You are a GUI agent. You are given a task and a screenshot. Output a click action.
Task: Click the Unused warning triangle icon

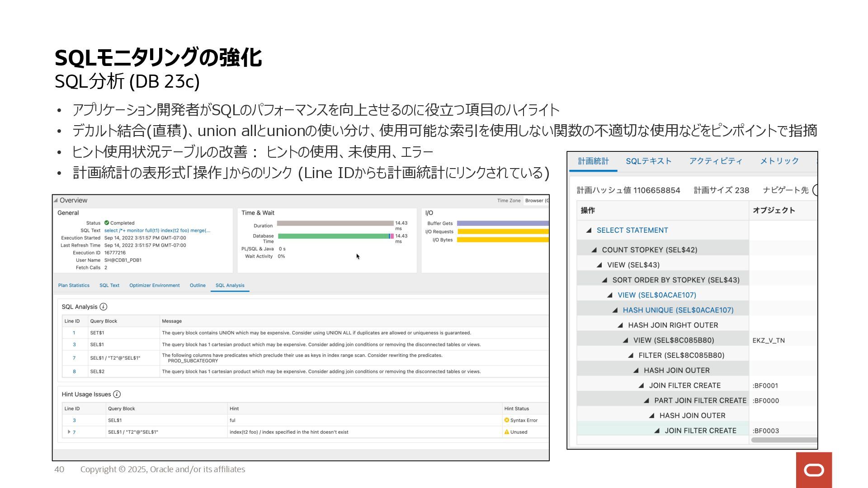[x=507, y=432]
